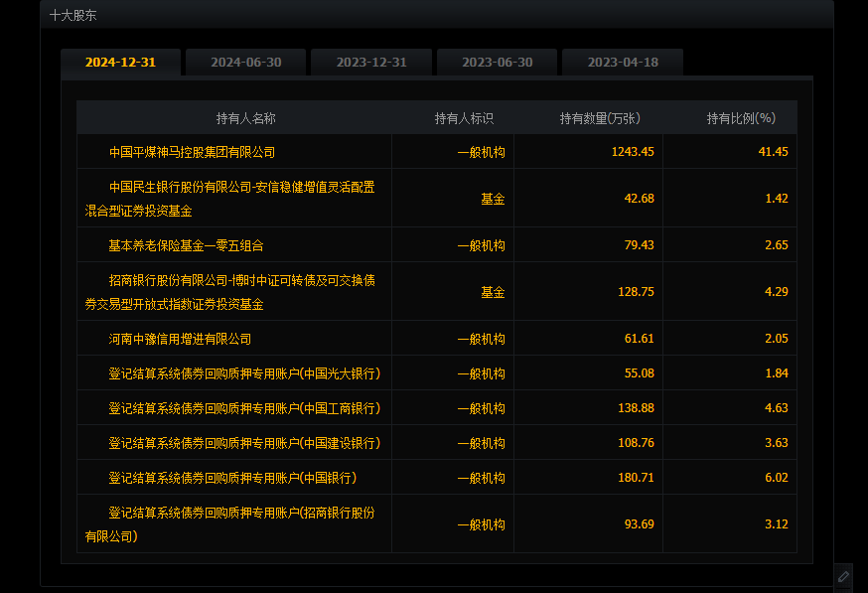This screenshot has width=868, height=593.
Task: Click holding quantity 128.75
Action: (x=636, y=292)
